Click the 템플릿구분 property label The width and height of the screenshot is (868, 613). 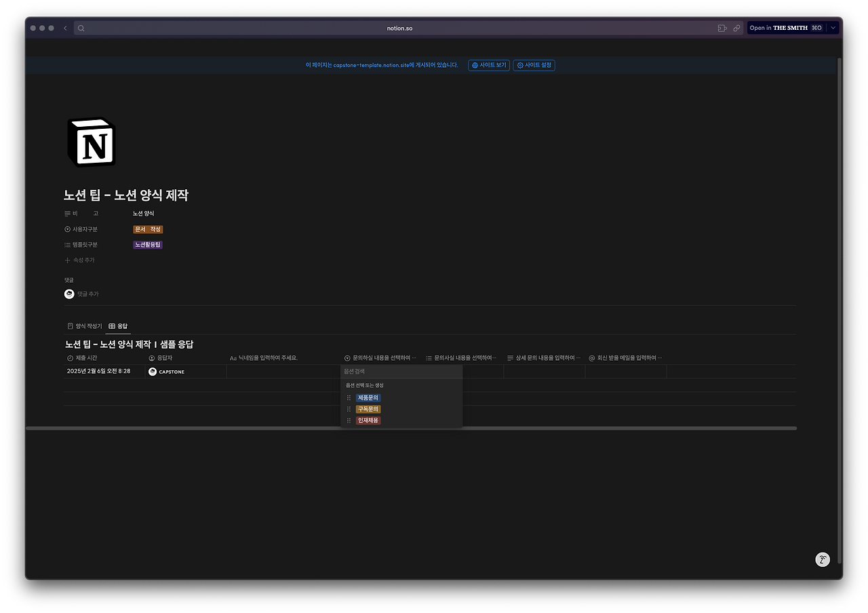[x=85, y=245]
